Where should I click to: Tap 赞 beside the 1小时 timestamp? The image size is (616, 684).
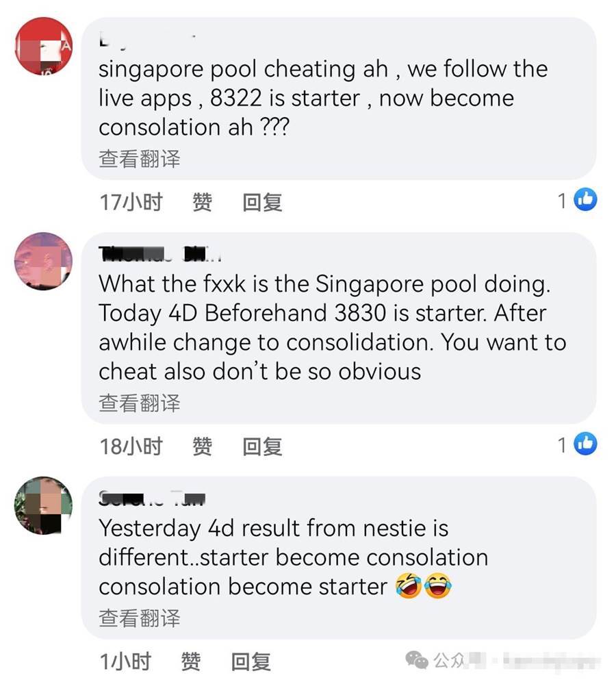point(191,661)
